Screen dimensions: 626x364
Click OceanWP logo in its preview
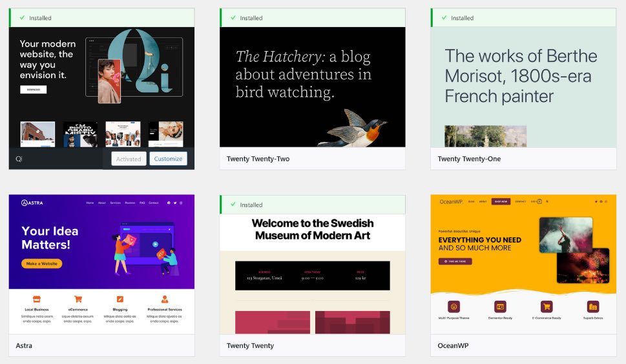(451, 202)
